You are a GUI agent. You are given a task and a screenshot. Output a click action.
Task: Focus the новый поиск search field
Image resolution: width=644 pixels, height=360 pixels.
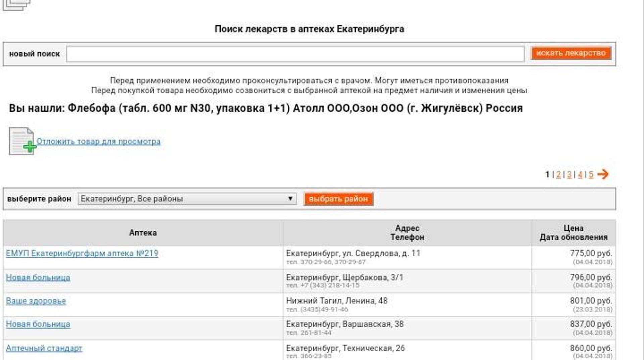pyautogui.click(x=295, y=54)
